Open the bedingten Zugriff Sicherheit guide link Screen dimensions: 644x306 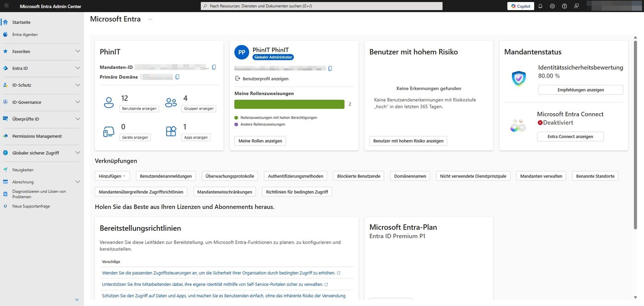point(221,273)
